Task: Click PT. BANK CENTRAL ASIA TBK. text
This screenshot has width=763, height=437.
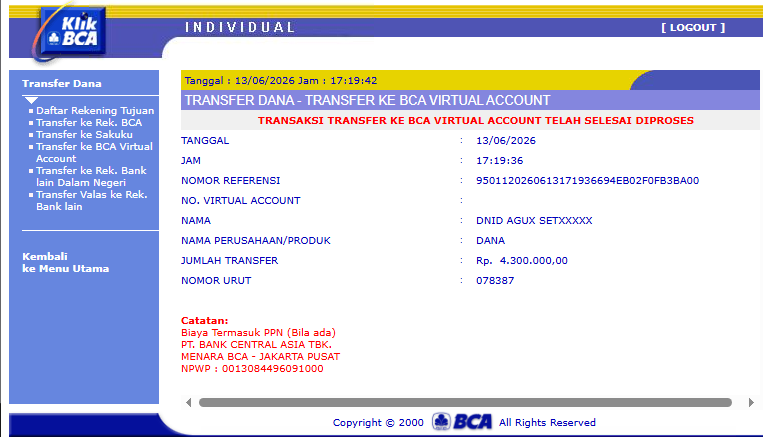Action: [x=256, y=345]
